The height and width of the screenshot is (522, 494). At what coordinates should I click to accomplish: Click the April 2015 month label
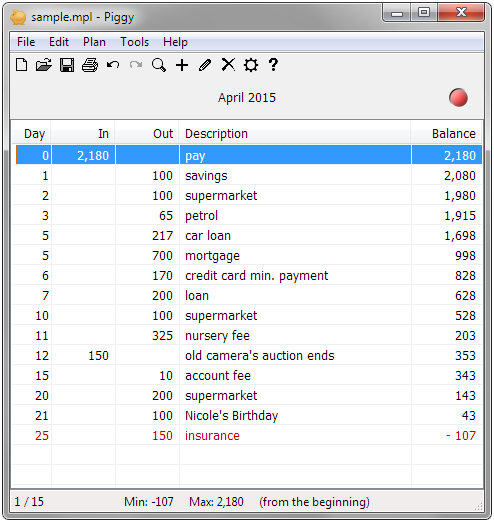[247, 98]
